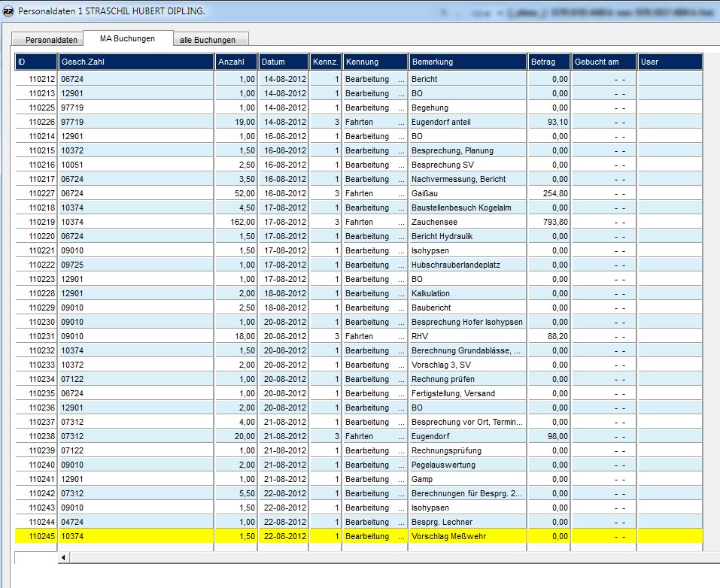This screenshot has height=588, width=720.
Task: Click the Betrag cell showing 254,80
Action: coord(548,193)
